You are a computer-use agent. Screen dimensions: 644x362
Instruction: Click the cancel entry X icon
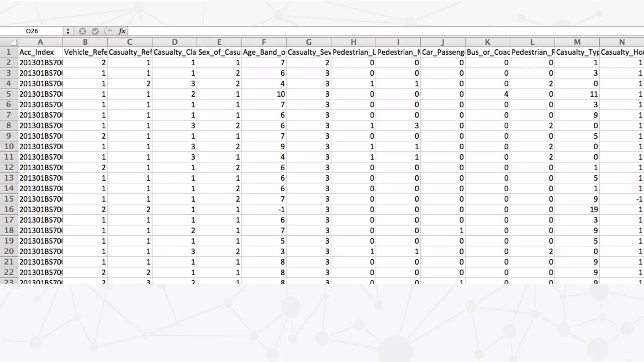pos(82,31)
